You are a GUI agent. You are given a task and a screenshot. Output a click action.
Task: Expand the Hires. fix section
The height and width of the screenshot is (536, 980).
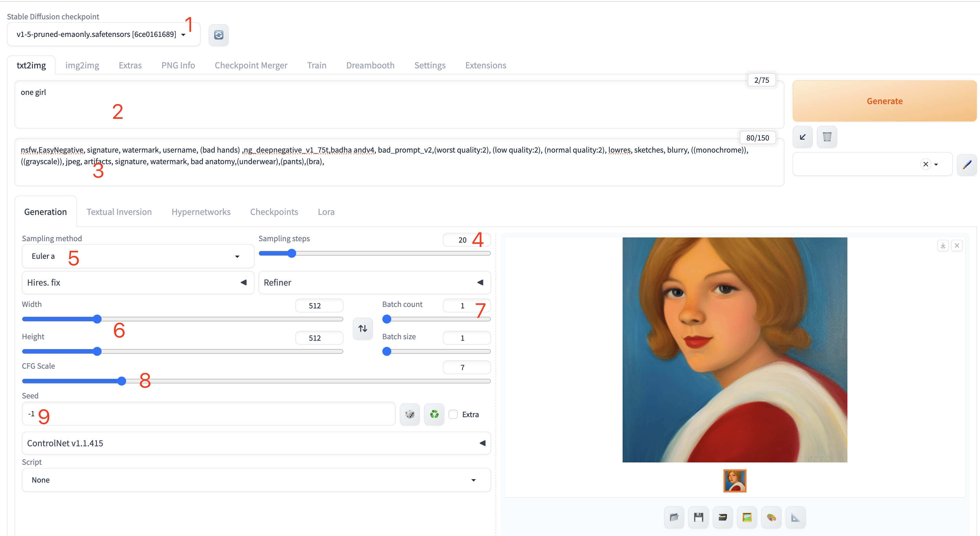tap(138, 282)
